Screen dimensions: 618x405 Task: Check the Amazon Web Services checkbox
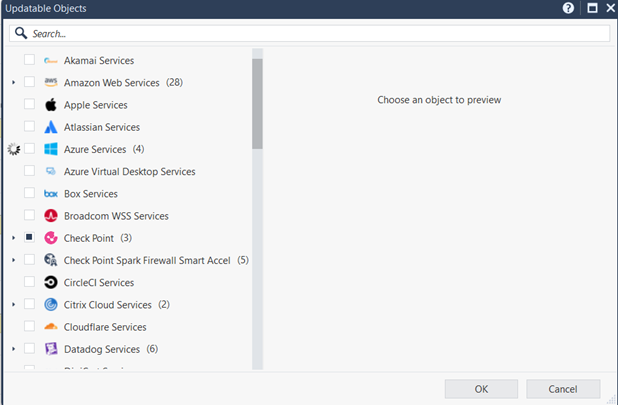coord(30,82)
